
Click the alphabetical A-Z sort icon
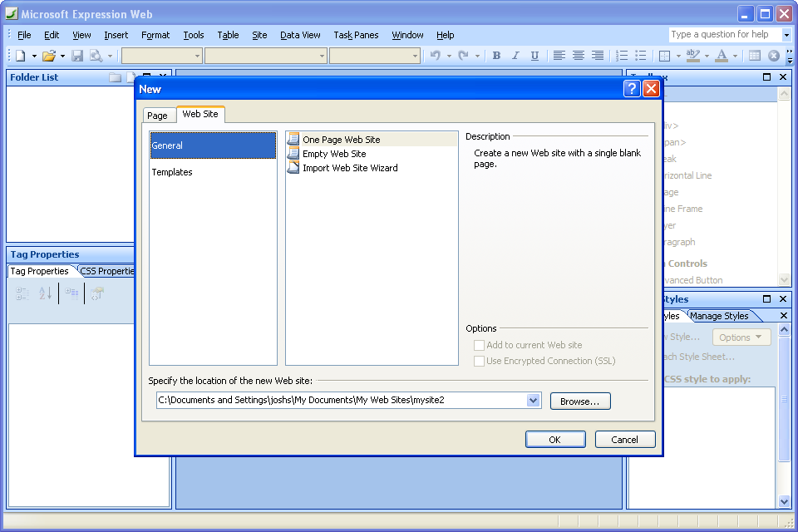tap(45, 293)
